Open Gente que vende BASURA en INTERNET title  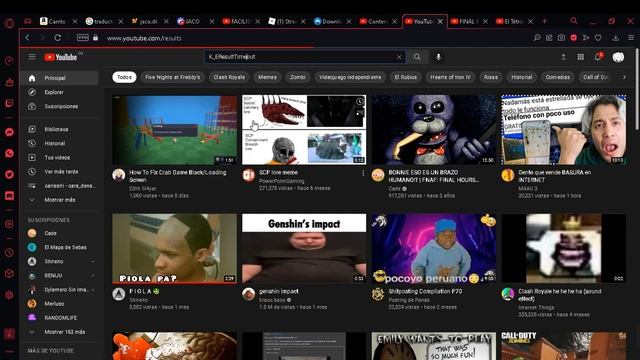pyautogui.click(x=554, y=176)
